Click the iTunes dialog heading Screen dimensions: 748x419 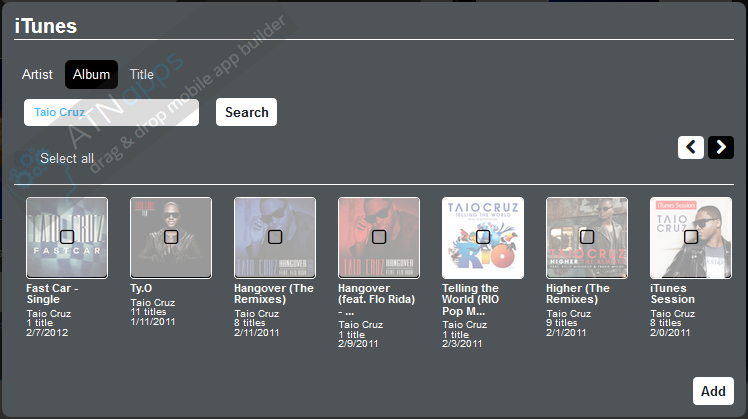pyautogui.click(x=46, y=26)
